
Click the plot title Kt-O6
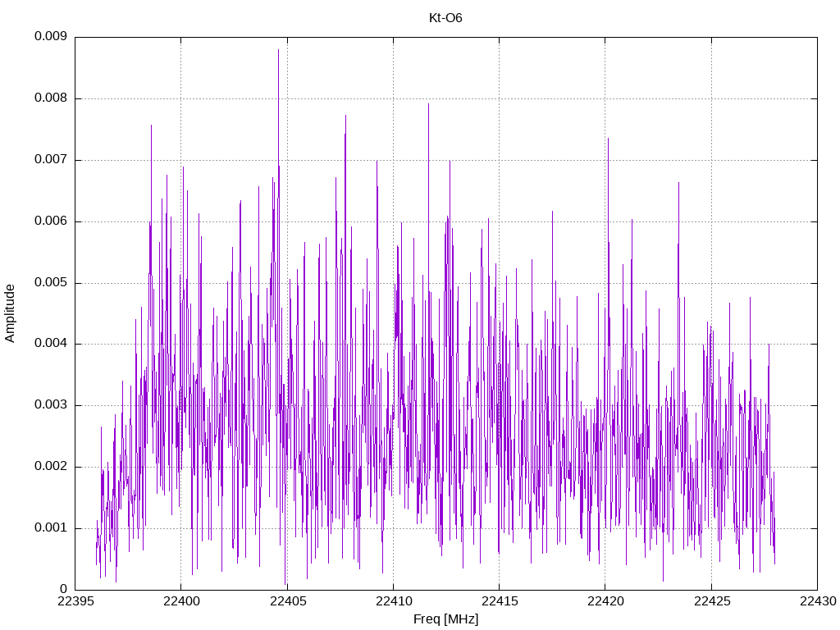445,18
